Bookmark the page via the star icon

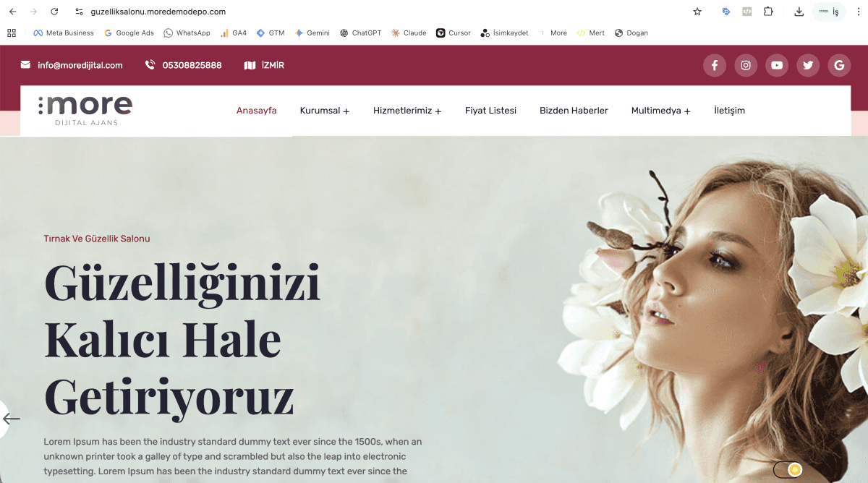697,12
